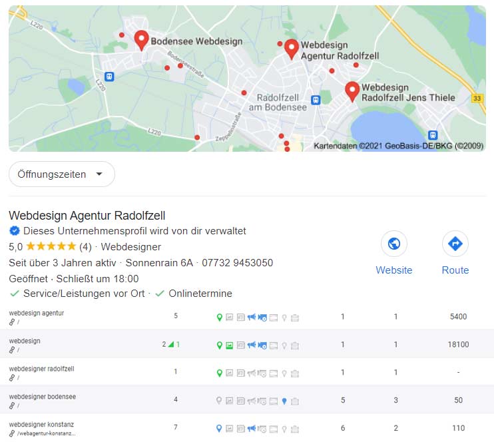Click the link icon under webdesigner bodensee keyword

coord(12,405)
